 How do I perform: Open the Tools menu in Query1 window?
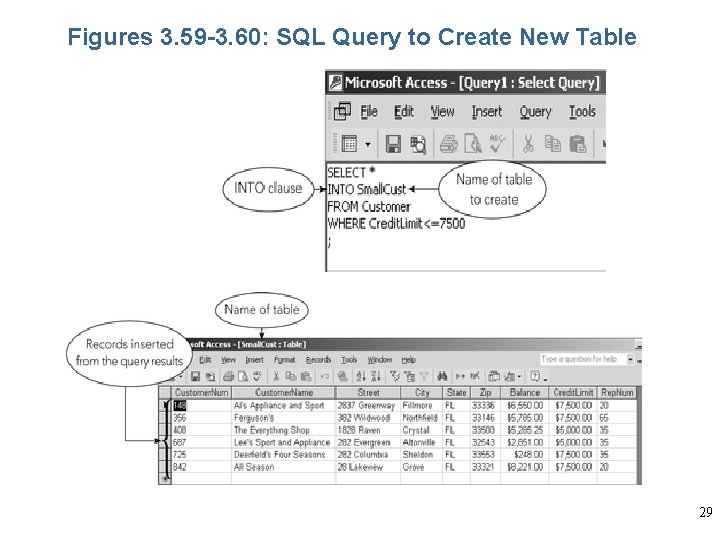tap(582, 112)
